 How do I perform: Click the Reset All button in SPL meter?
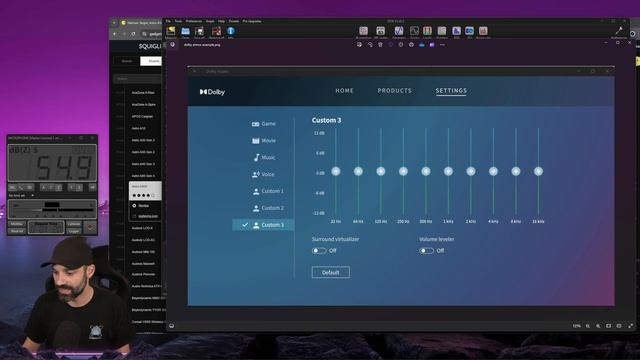(17, 231)
